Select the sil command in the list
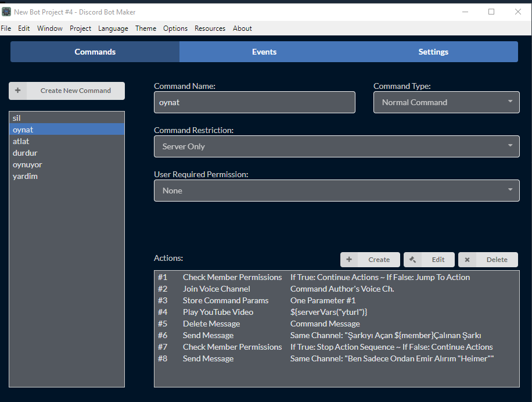The width and height of the screenshot is (532, 402). click(66, 118)
